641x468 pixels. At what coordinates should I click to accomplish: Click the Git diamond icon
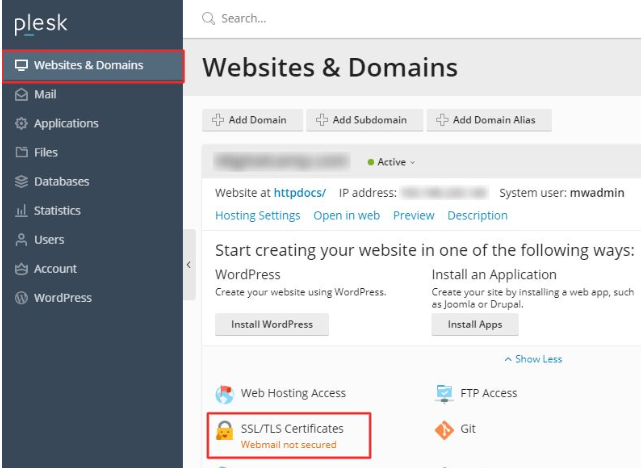pos(444,430)
